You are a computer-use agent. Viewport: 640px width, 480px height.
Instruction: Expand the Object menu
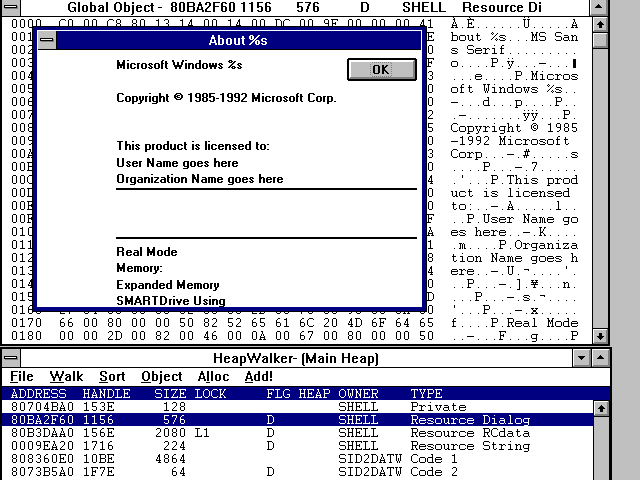coord(162,377)
